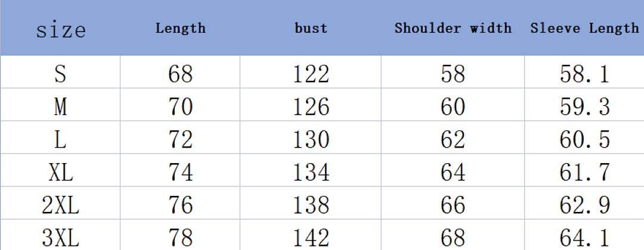Screen dimensions: 644x250
Task: Select sleeve length value 62.9
Action: tap(584, 205)
